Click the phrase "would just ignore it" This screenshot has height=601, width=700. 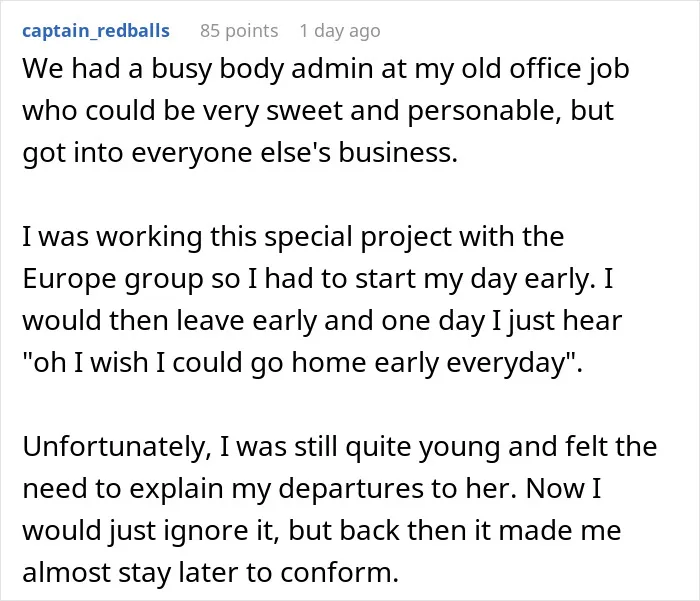click(x=147, y=531)
